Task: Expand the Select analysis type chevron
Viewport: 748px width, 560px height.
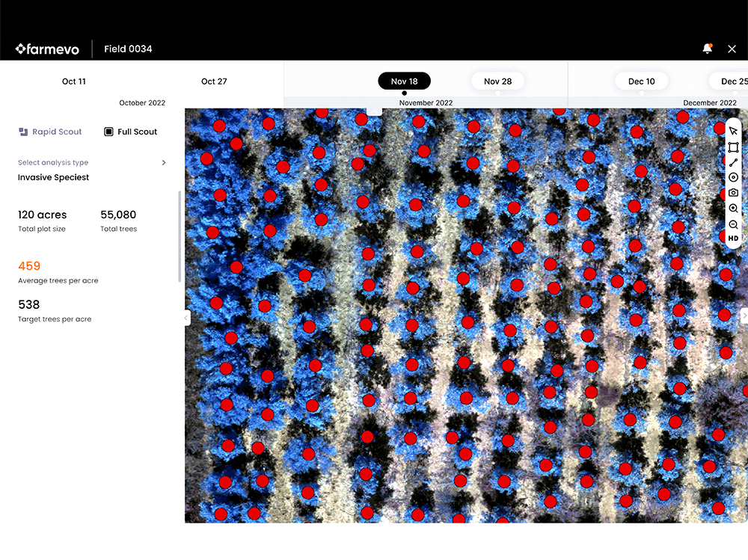Action: coord(164,162)
